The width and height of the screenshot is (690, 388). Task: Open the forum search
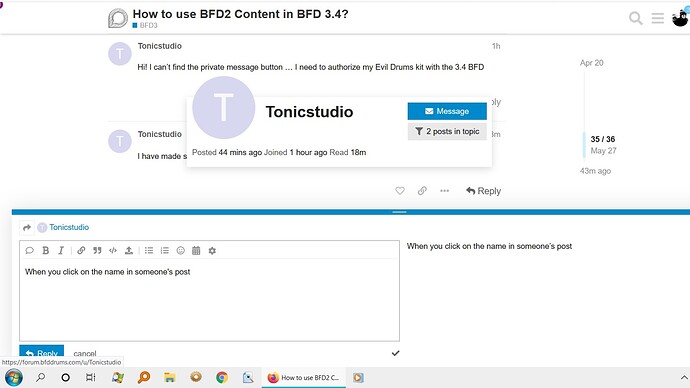point(635,18)
